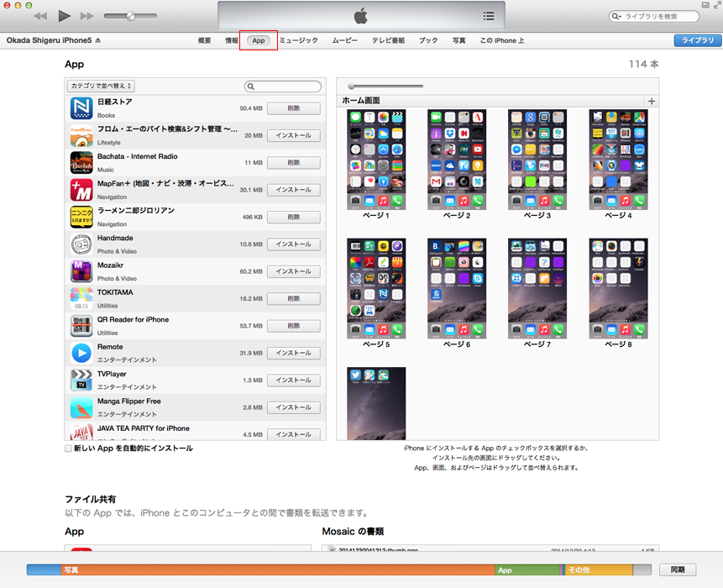Open the 写真 tab
Viewport: 723px width, 588px height.
click(458, 40)
